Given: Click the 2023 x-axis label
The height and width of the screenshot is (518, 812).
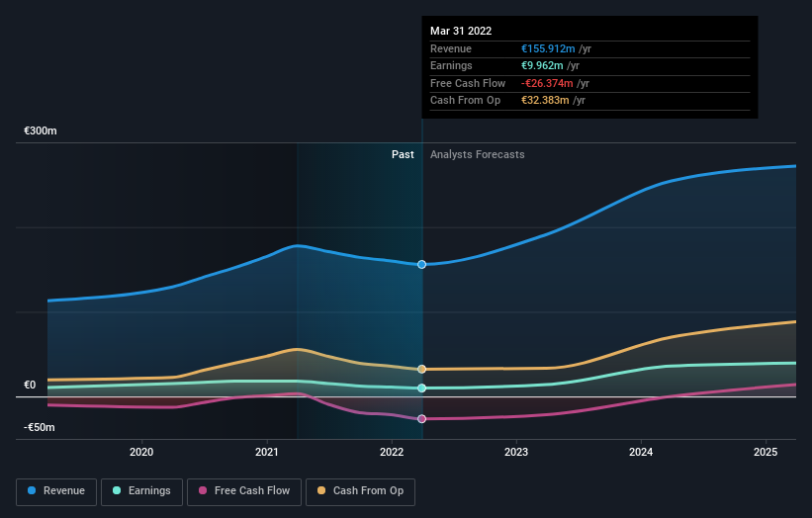Looking at the screenshot, I should point(516,452).
